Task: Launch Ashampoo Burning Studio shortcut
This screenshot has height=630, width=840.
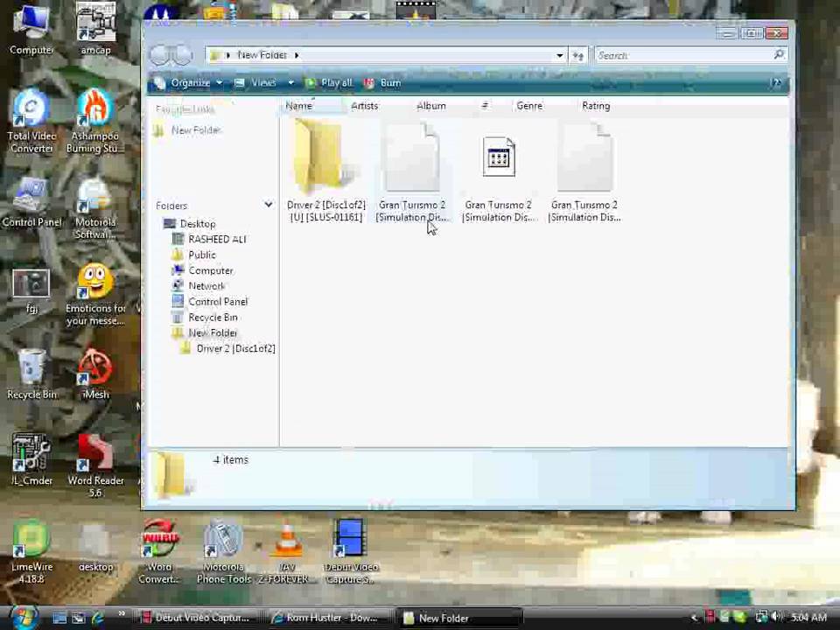Action: pos(95,122)
